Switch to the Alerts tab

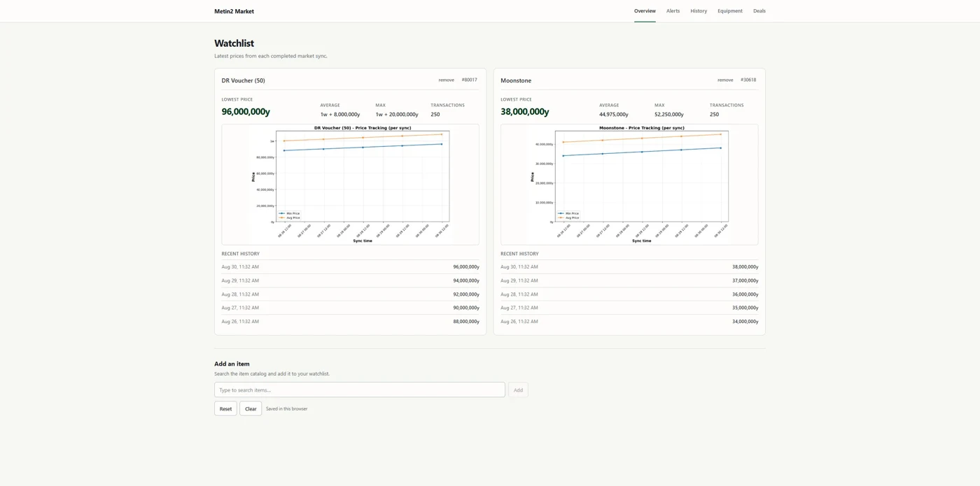[x=673, y=11]
